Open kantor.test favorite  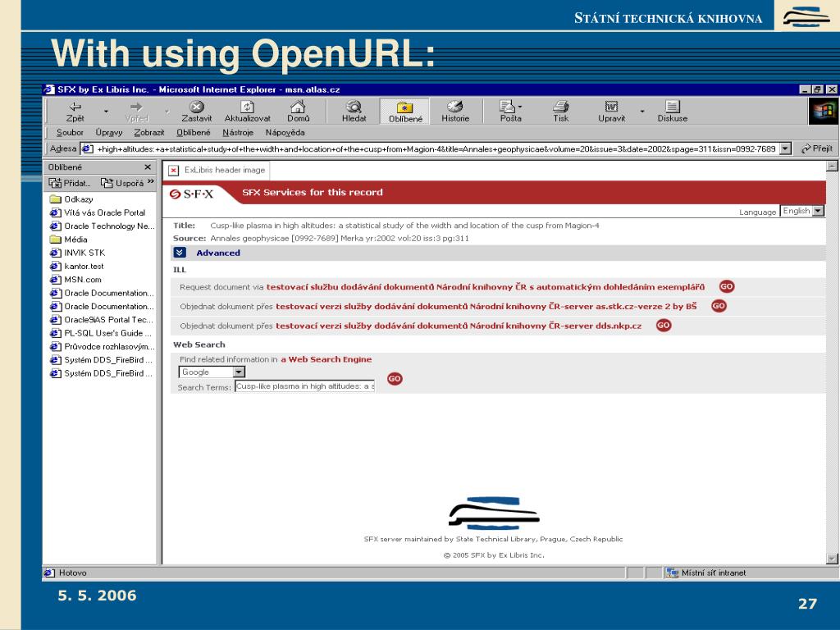pos(76,267)
